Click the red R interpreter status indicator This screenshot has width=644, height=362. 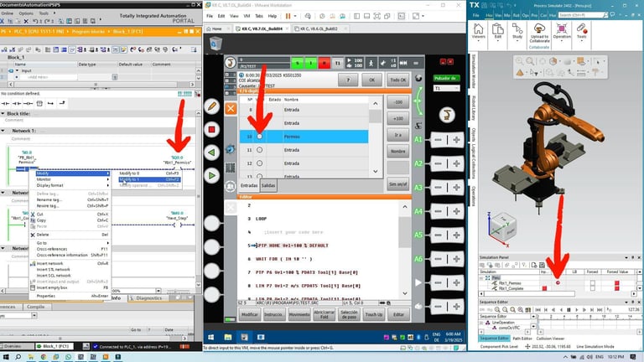coord(324,63)
